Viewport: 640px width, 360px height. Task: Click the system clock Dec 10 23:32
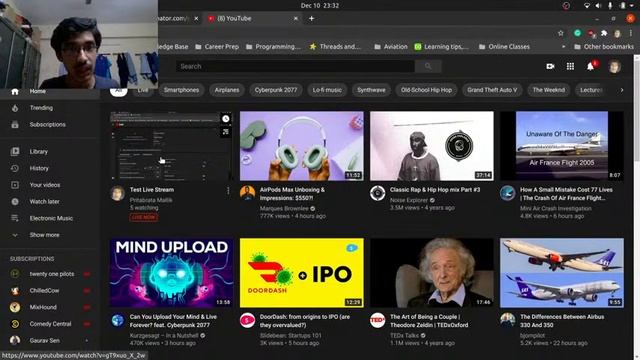(320, 5)
